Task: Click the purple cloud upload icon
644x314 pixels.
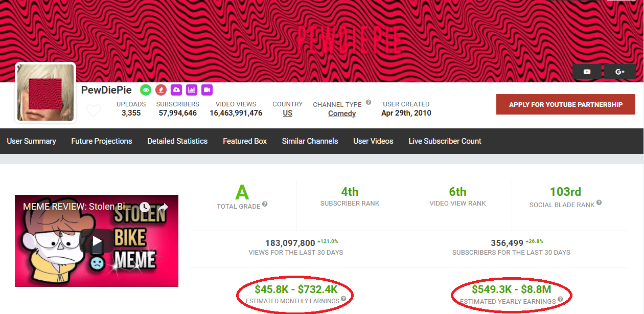Action: (x=176, y=90)
